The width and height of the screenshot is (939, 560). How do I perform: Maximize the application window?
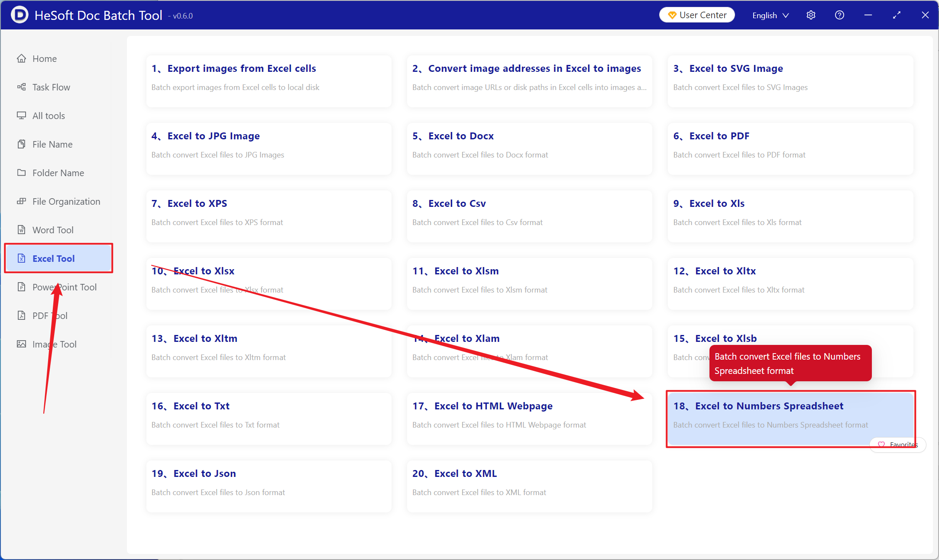897,15
